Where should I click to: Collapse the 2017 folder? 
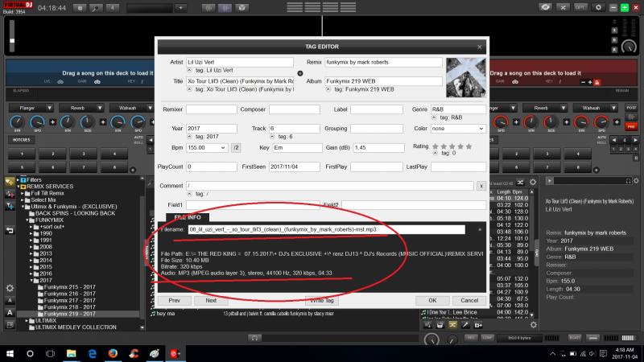pyautogui.click(x=31, y=281)
